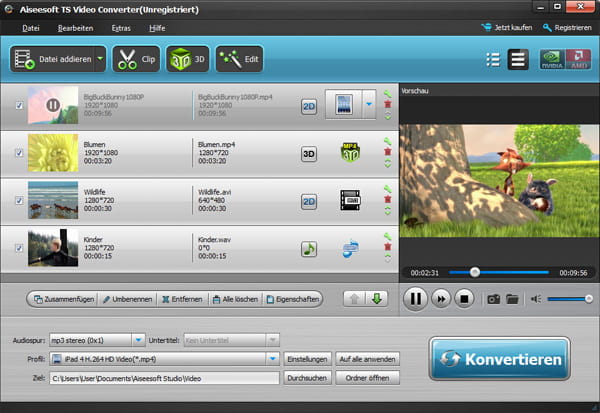Image resolution: width=600 pixels, height=413 pixels.
Task: Mute the preview speaker icon
Action: pos(536,299)
